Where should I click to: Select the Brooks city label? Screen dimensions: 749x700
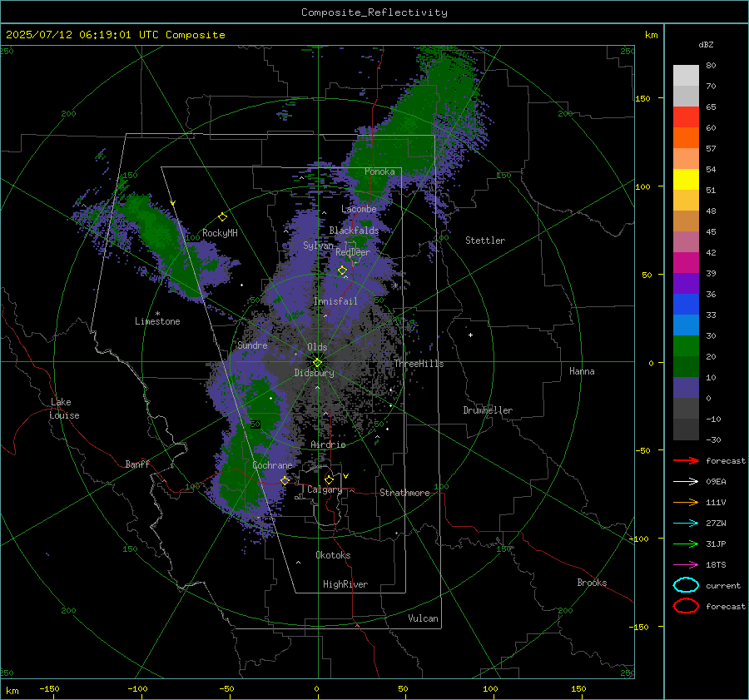(x=592, y=583)
